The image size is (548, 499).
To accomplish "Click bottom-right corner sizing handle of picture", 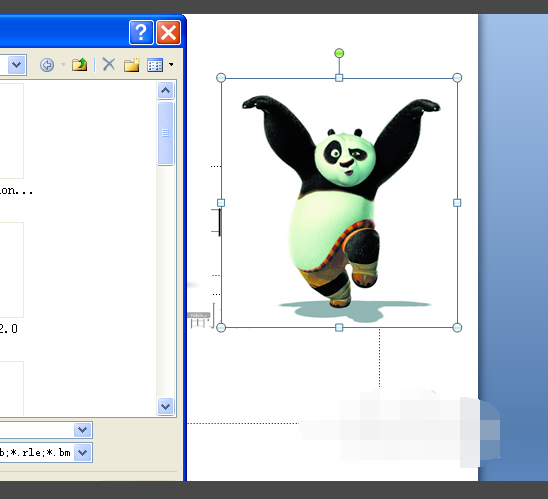I will click(x=457, y=327).
